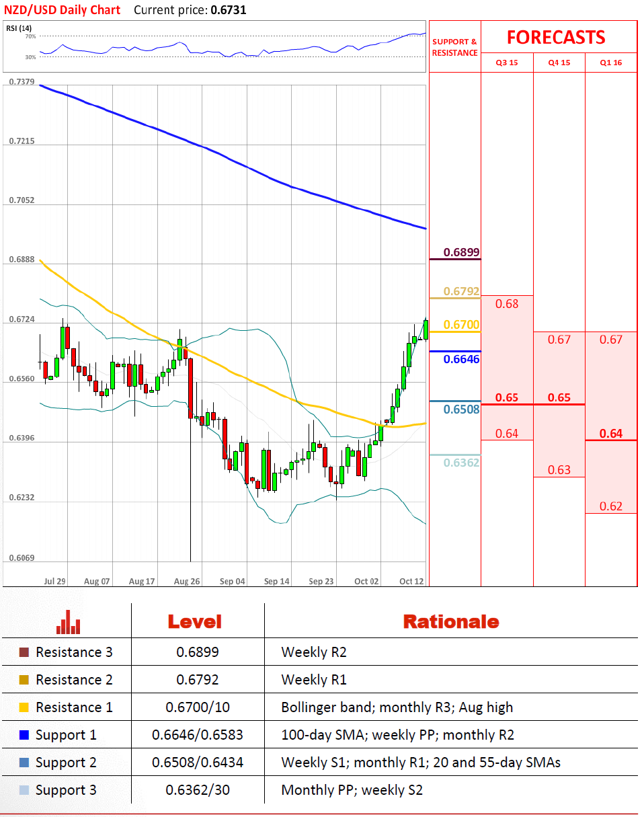Click the Level table column header
The width and height of the screenshot is (644, 817).
194,621
